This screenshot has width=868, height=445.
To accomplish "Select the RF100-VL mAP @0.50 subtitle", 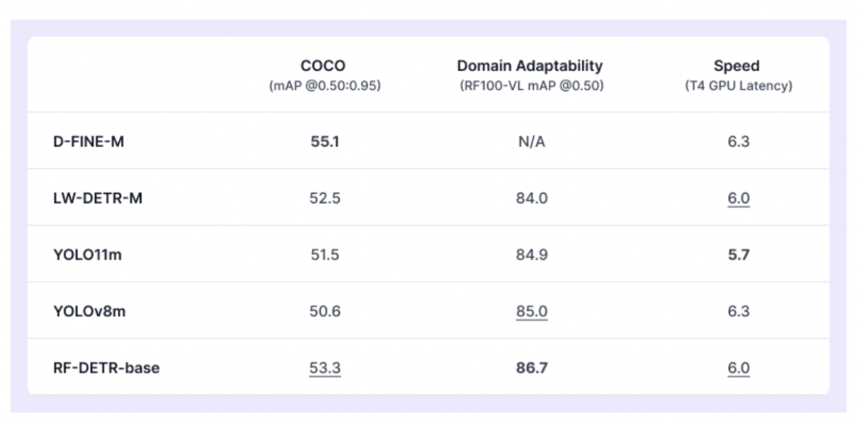I will pos(530,86).
